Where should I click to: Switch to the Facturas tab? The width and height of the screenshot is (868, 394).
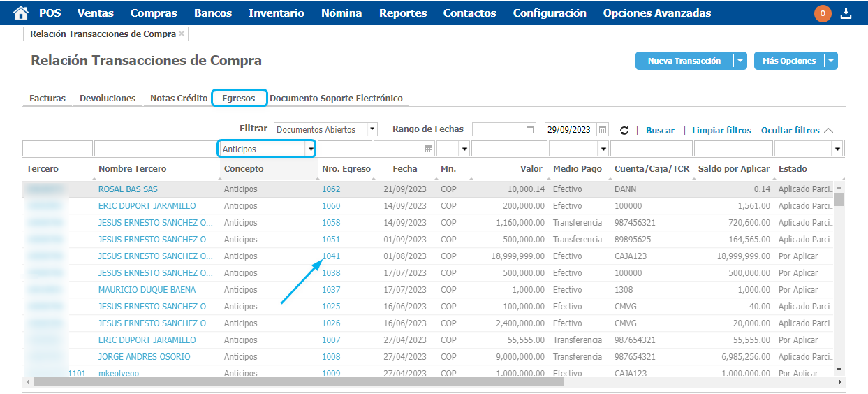[47, 98]
